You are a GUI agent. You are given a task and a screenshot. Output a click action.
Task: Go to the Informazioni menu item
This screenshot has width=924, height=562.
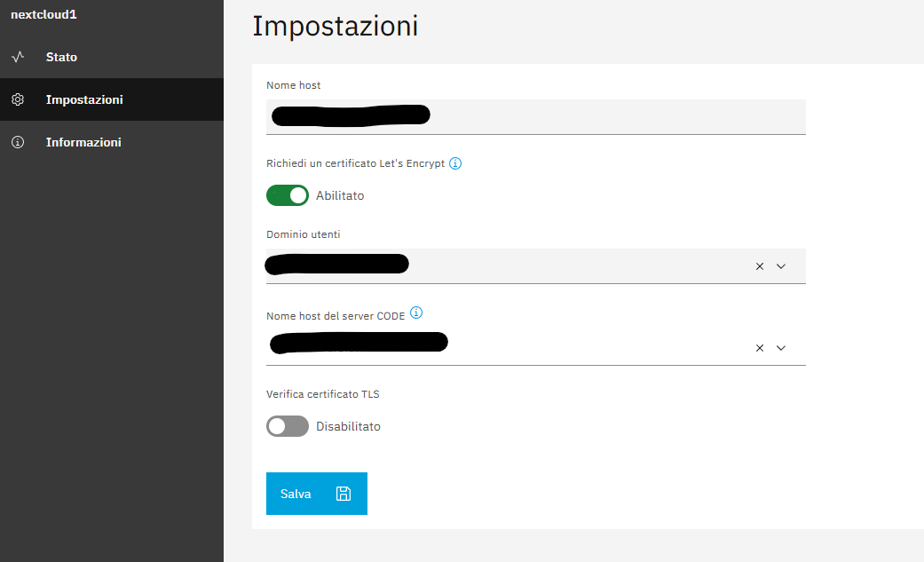pos(83,142)
